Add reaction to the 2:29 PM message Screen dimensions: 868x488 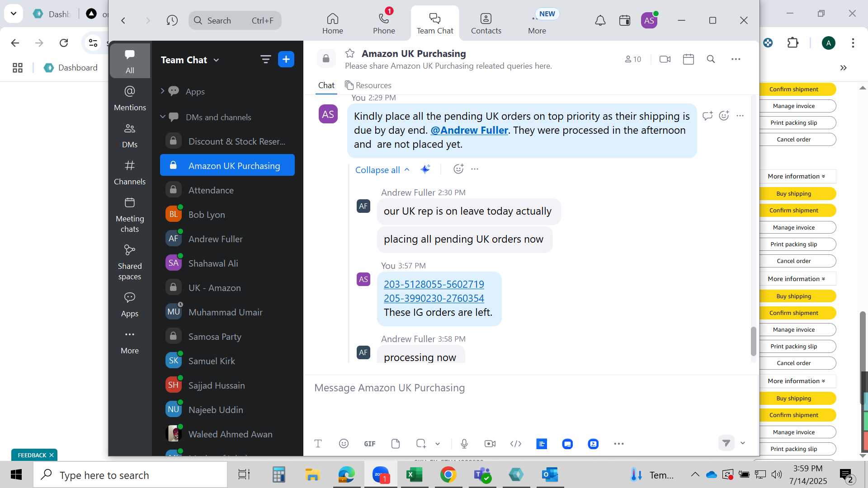click(x=724, y=116)
